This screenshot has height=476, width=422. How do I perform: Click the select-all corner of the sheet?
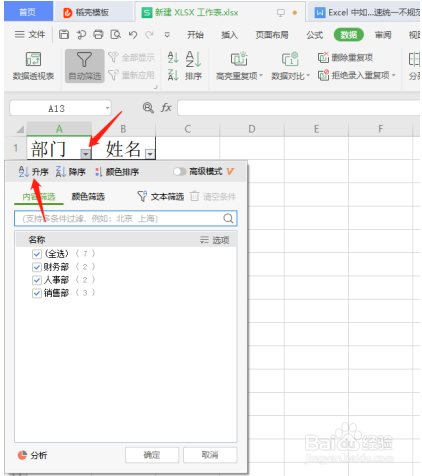pyautogui.click(x=20, y=129)
